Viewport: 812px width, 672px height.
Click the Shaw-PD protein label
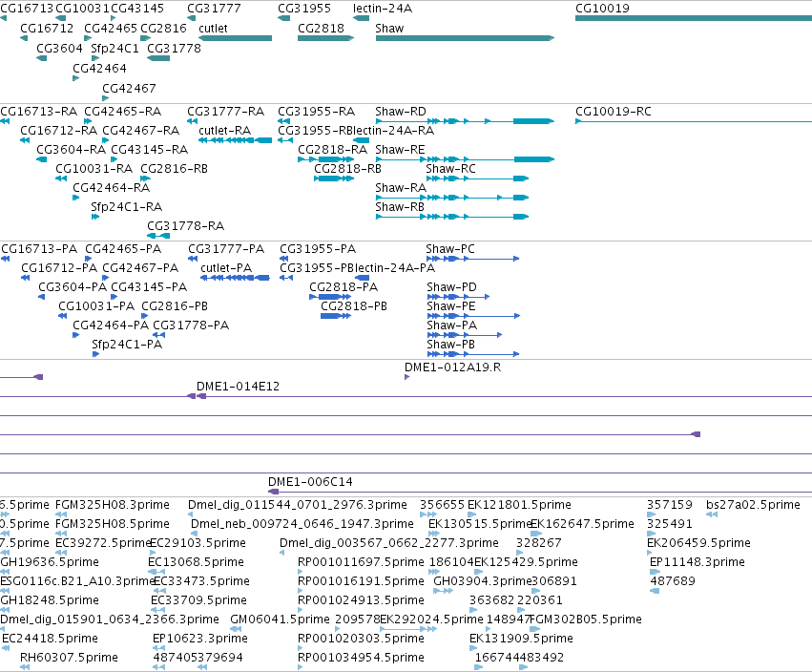point(452,287)
